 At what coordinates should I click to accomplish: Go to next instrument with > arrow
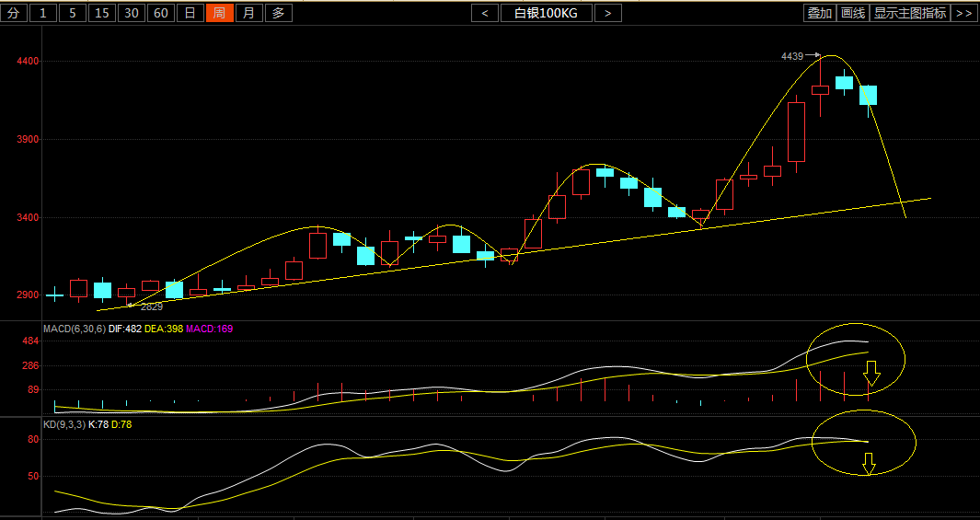(607, 13)
